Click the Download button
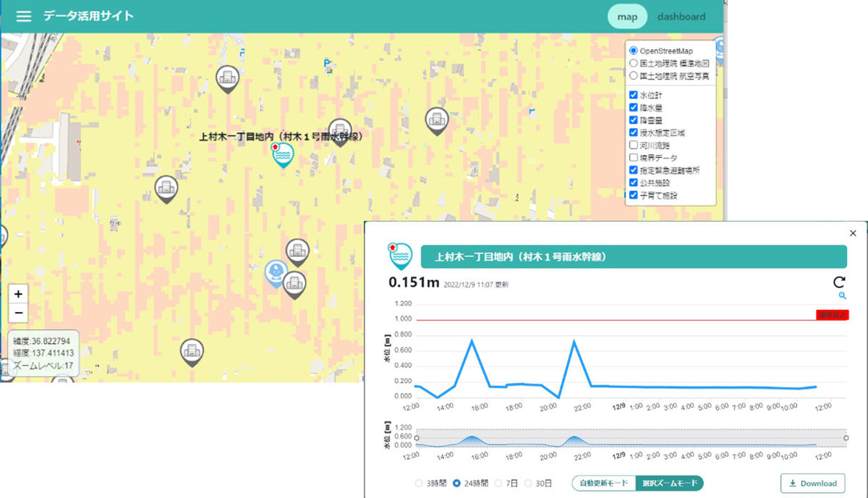 click(x=812, y=483)
